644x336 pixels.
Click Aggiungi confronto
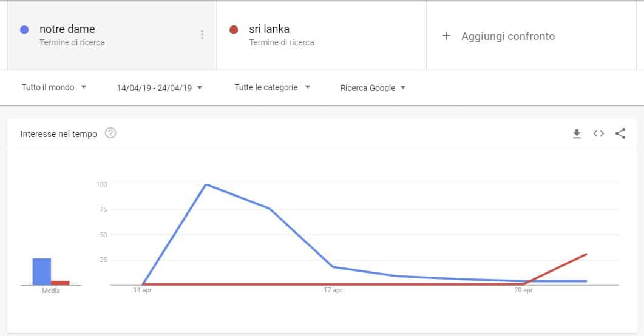(507, 36)
